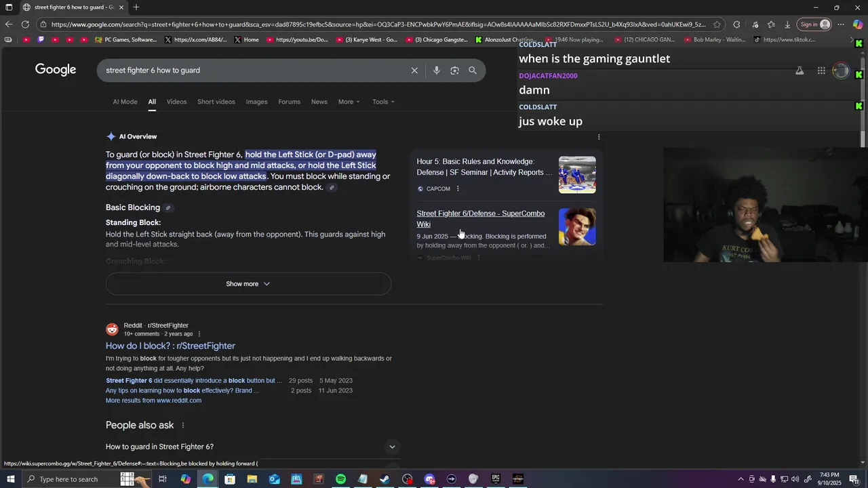Open the Google apps grid
Viewport: 868px width, 488px height.
coord(821,70)
